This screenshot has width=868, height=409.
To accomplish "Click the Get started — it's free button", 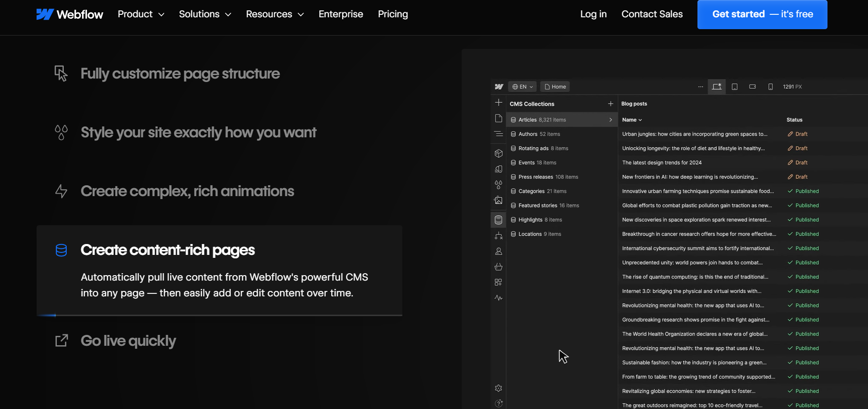I will tap(762, 14).
